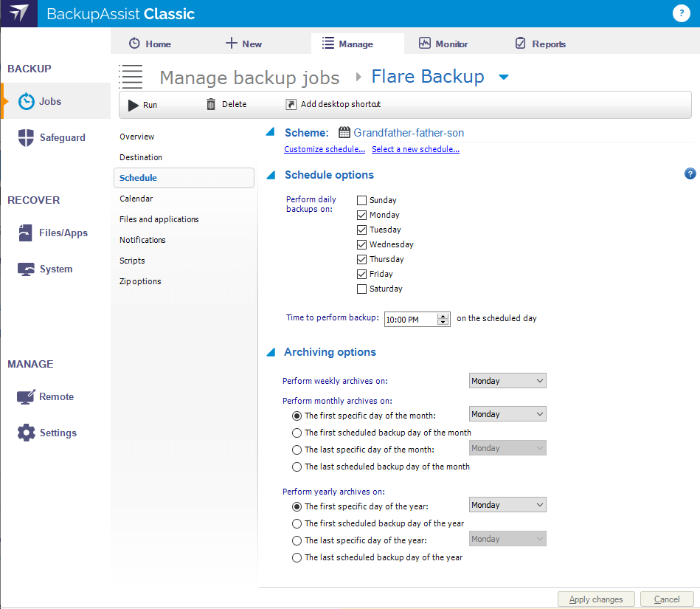Click the Cancel button
Image resolution: width=700 pixels, height=609 pixels.
coord(667,599)
